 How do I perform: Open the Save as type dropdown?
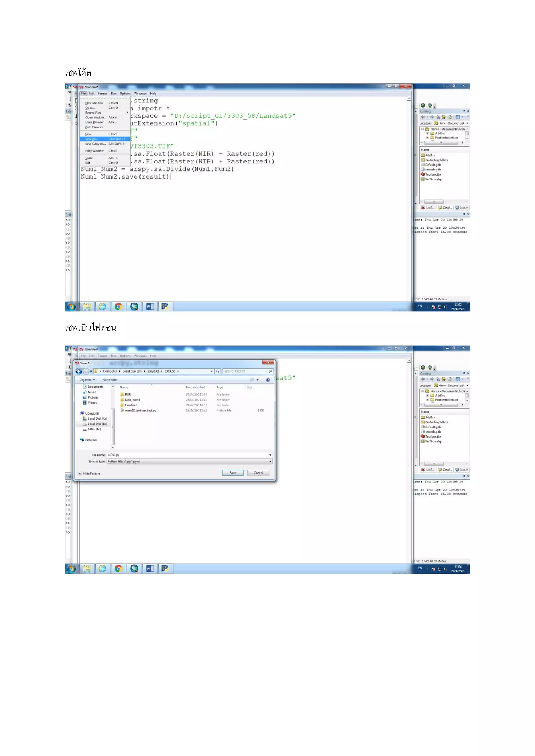pyautogui.click(x=189, y=462)
